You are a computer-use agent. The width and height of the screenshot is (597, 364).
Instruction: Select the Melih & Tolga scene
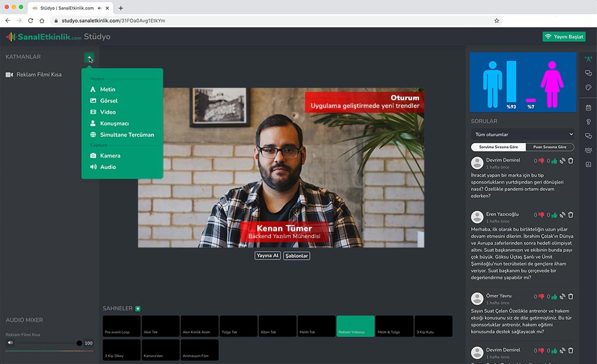pos(394,326)
